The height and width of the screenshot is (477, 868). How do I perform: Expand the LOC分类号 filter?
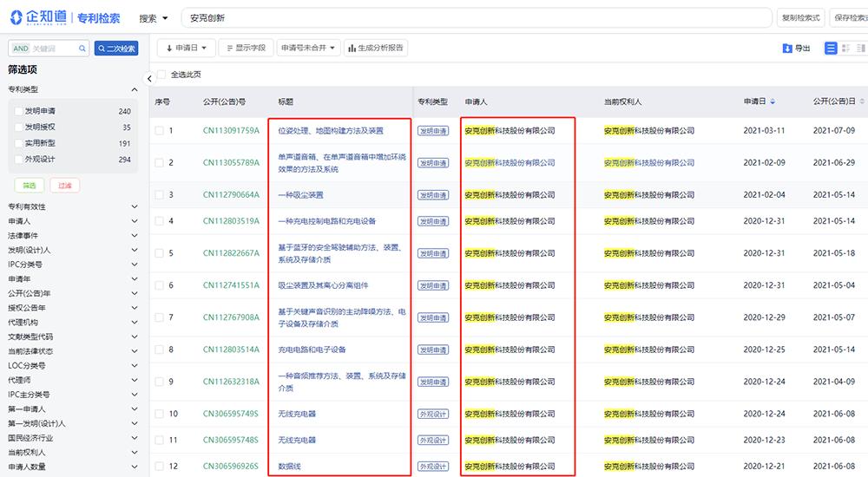pyautogui.click(x=135, y=365)
